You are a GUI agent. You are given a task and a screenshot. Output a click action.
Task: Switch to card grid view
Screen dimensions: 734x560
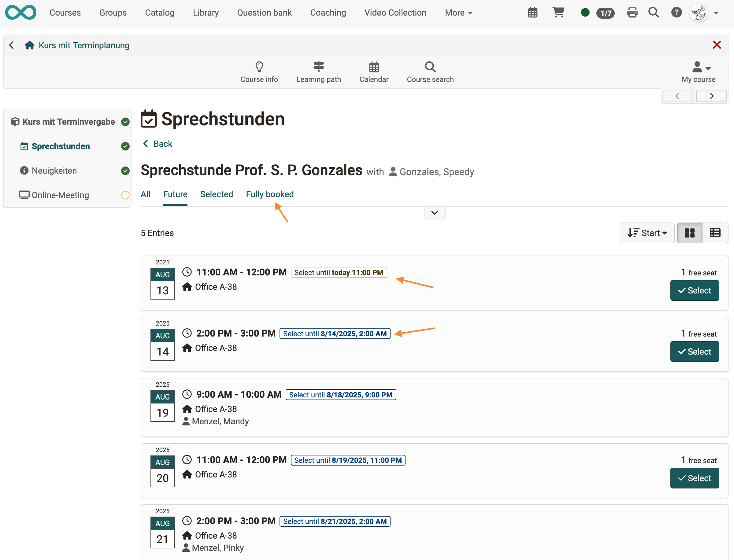pyautogui.click(x=689, y=233)
